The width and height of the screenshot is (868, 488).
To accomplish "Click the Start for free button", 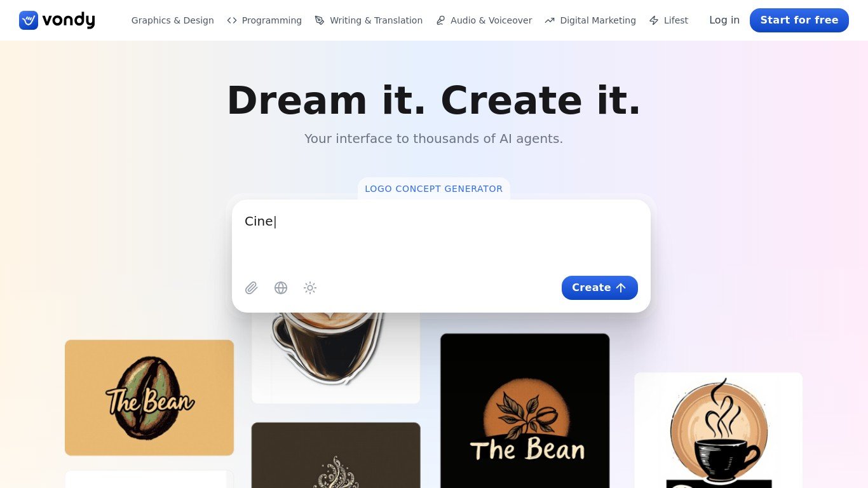I will [799, 20].
